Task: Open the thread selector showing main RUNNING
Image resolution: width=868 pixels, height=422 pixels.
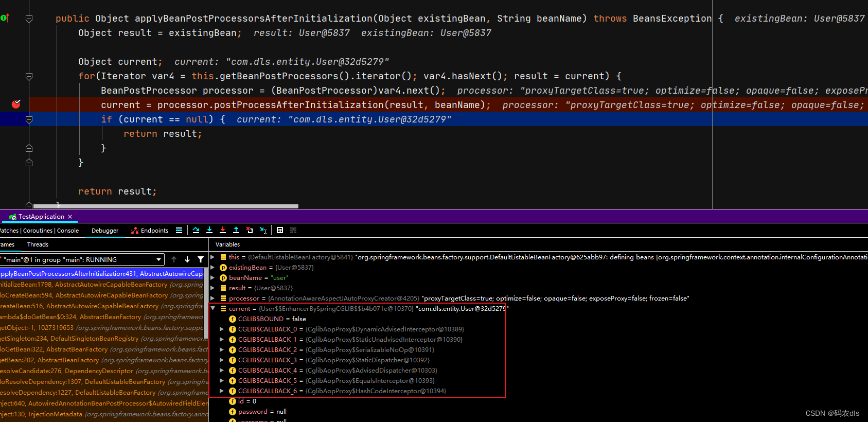Action: pyautogui.click(x=82, y=259)
